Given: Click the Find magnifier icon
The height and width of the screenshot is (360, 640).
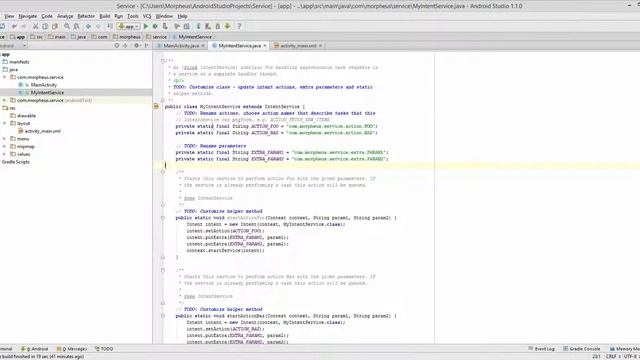Looking at the screenshot, I should point(67,27).
